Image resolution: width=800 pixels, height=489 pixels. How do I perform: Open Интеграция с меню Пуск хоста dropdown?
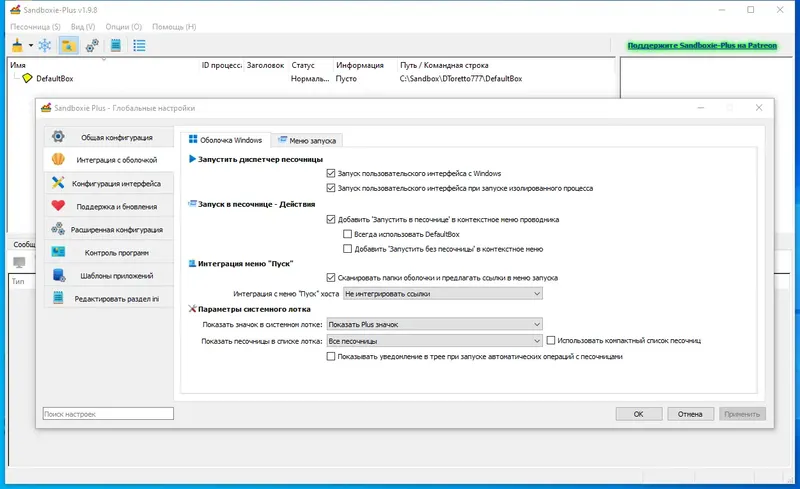pyautogui.click(x=442, y=294)
